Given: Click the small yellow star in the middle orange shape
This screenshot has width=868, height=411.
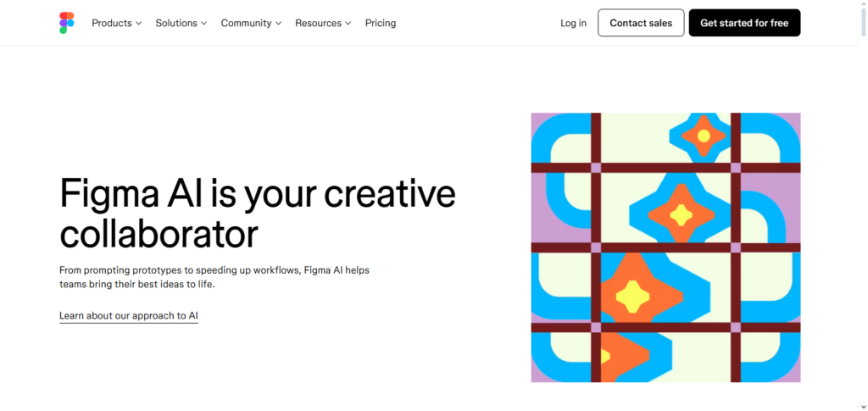Looking at the screenshot, I should pos(682,214).
